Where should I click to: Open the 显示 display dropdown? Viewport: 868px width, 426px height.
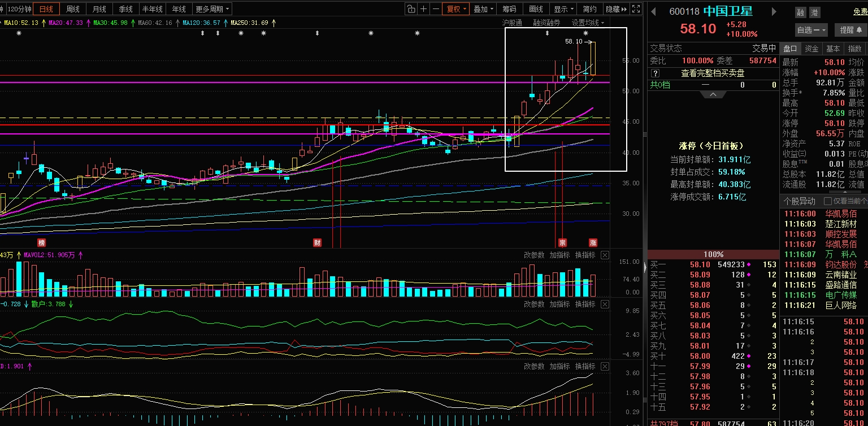[564, 9]
